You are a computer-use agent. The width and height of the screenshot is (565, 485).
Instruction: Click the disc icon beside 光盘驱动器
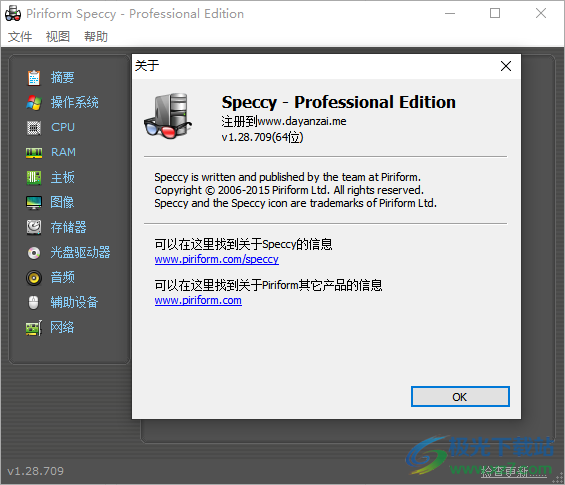click(x=34, y=253)
